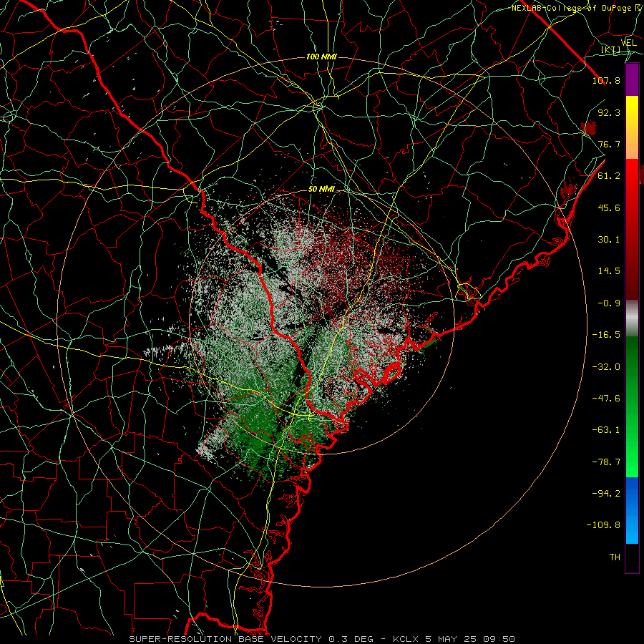Click the -63.1 legend value
This screenshot has height=644, width=644.
(606, 430)
